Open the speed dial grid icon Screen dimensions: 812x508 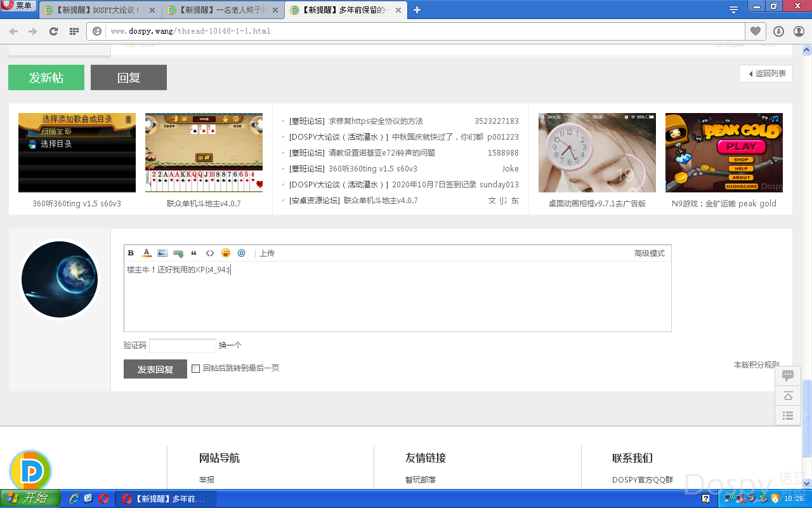(74, 31)
